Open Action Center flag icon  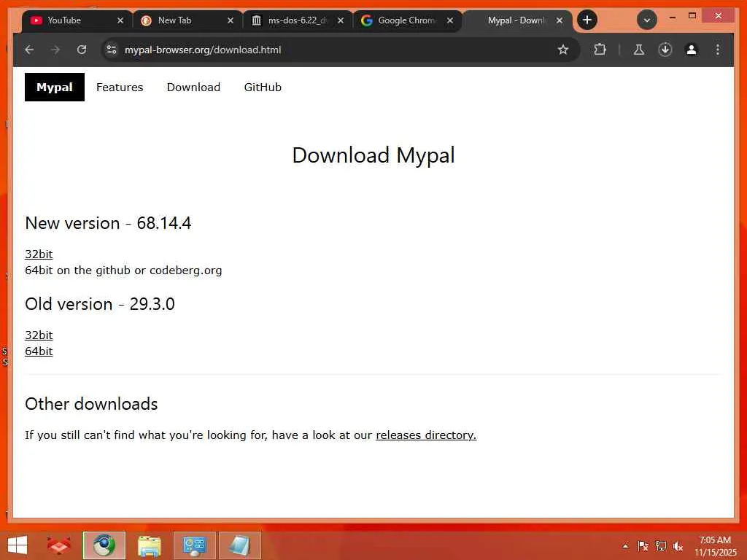643,546
